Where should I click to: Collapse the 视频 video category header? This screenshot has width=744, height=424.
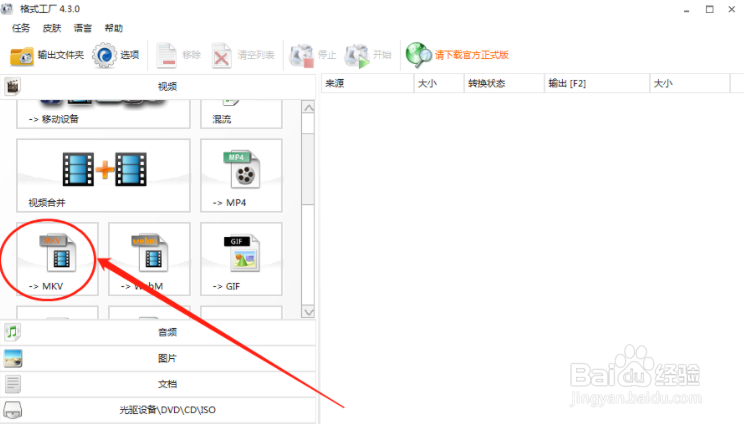158,86
